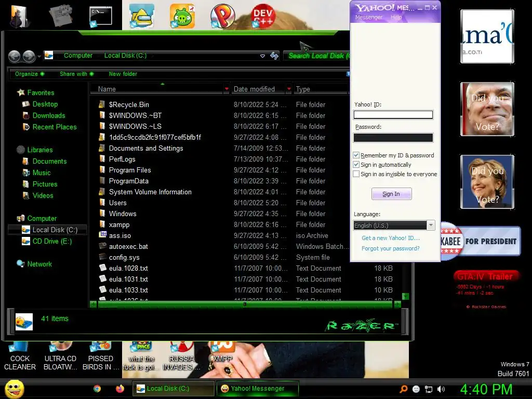Image resolution: width=532 pixels, height=399 pixels.
Task: Open Recent Places in the sidebar
Action: click(x=54, y=127)
